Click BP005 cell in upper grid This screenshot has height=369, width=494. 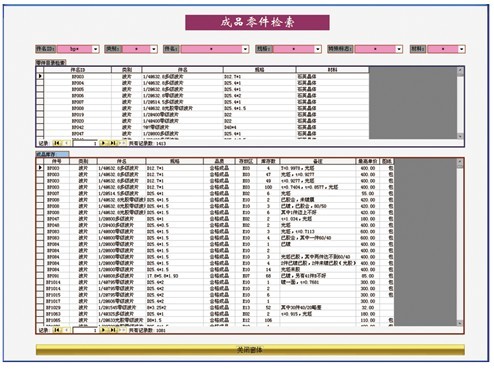point(78,89)
